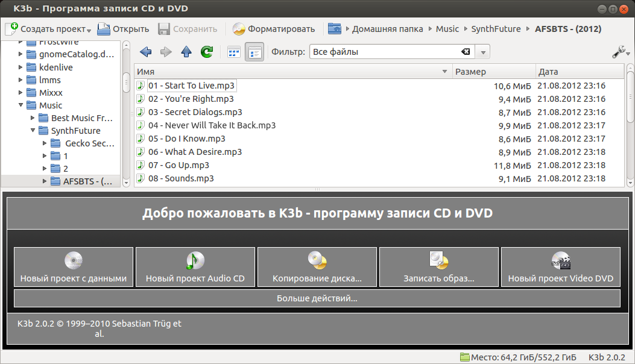Select folder 2 in the tree
The width and height of the screenshot is (635, 364).
tap(66, 168)
